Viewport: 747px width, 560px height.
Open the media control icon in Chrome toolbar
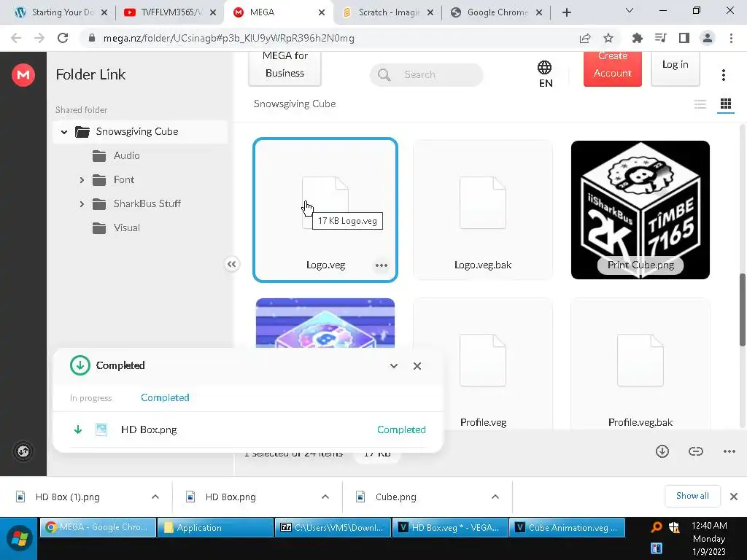click(x=660, y=38)
